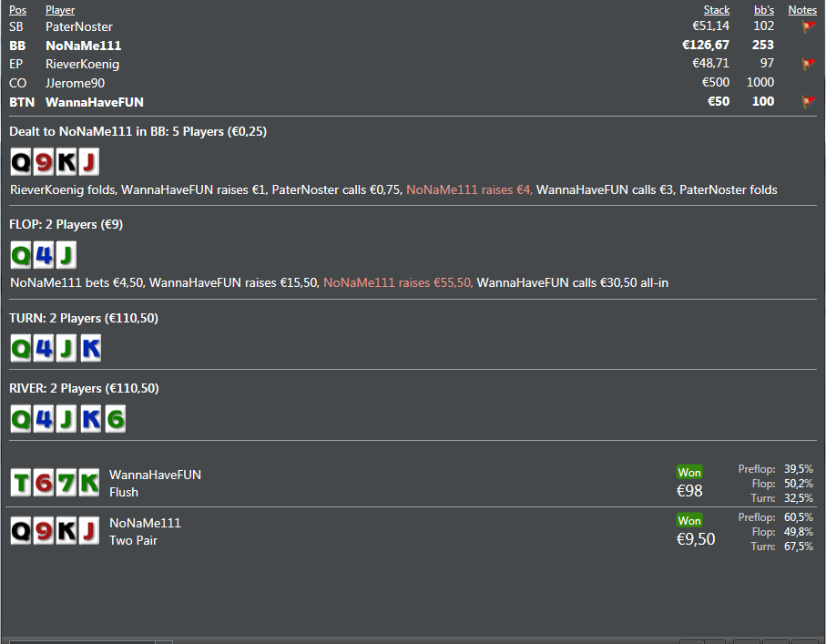Click the bb's column header

tap(764, 10)
